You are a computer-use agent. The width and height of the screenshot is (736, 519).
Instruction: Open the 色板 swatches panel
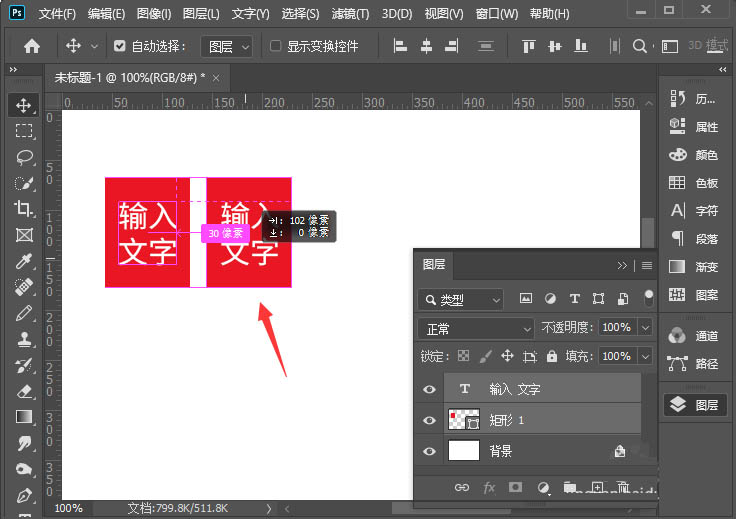tap(695, 183)
